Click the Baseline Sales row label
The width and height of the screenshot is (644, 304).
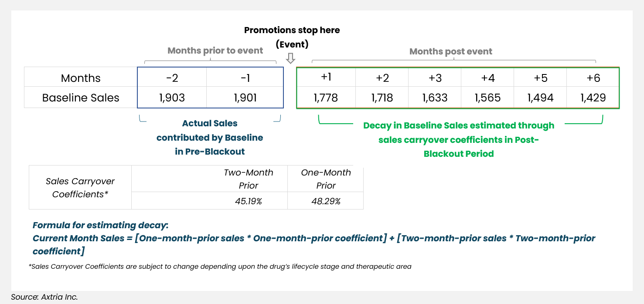(81, 98)
